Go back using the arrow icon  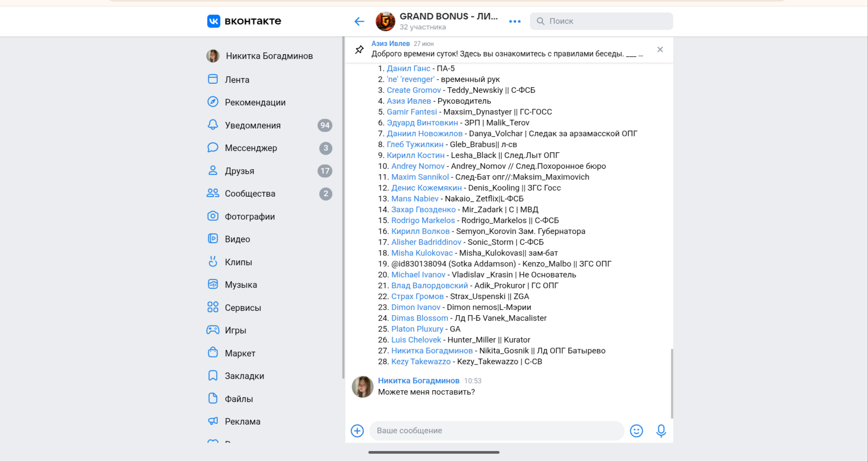tap(359, 21)
